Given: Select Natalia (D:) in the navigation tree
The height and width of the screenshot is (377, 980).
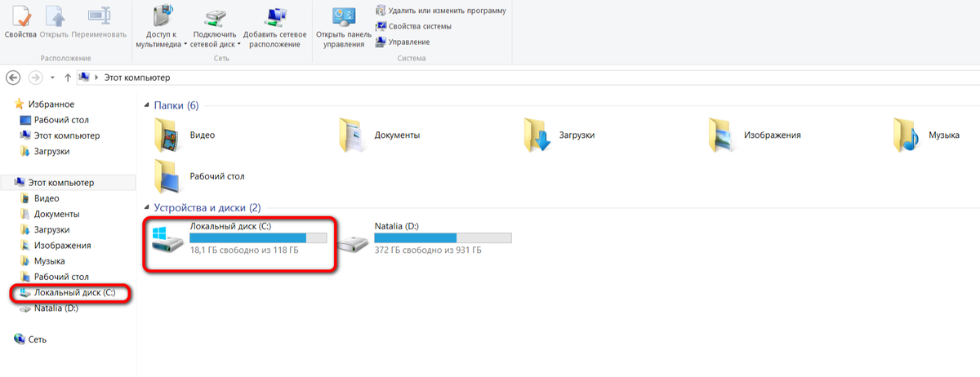Looking at the screenshot, I should 49,308.
